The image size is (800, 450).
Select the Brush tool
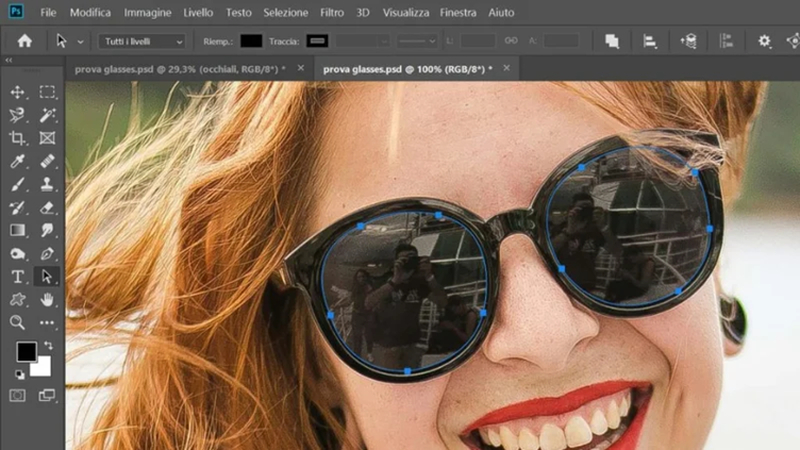pyautogui.click(x=17, y=184)
